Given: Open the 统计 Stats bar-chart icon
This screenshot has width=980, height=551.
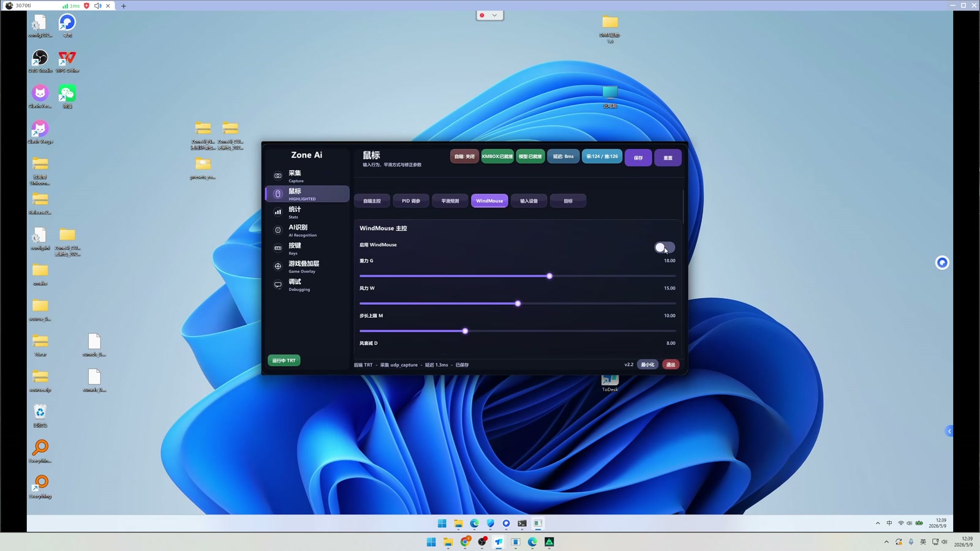Looking at the screenshot, I should 278,212.
